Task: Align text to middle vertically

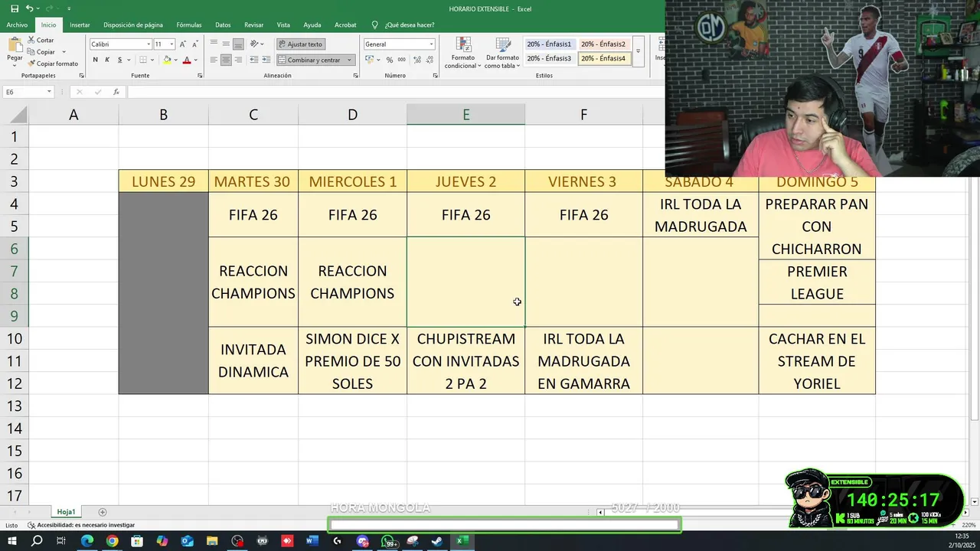Action: pos(226,44)
